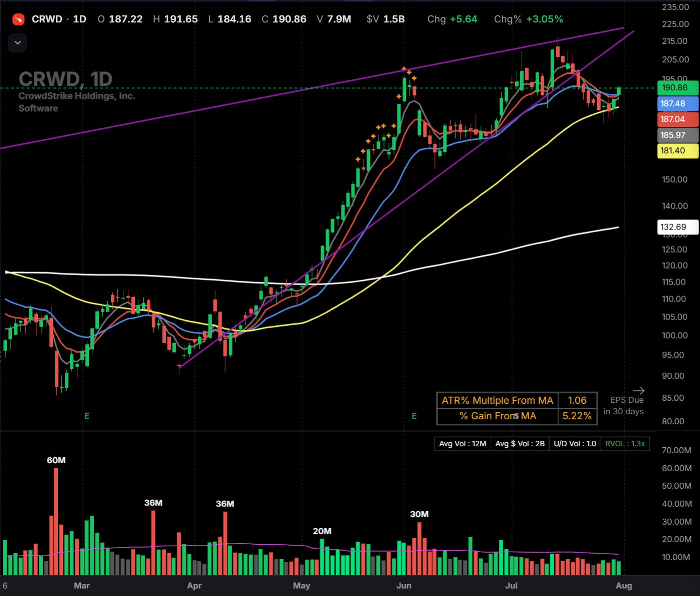Click the U/D Vol : 1.0 stat

pos(575,444)
